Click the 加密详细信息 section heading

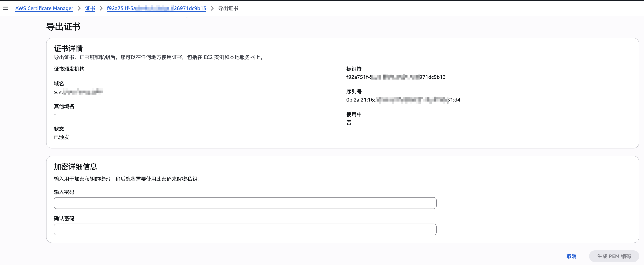[75, 167]
